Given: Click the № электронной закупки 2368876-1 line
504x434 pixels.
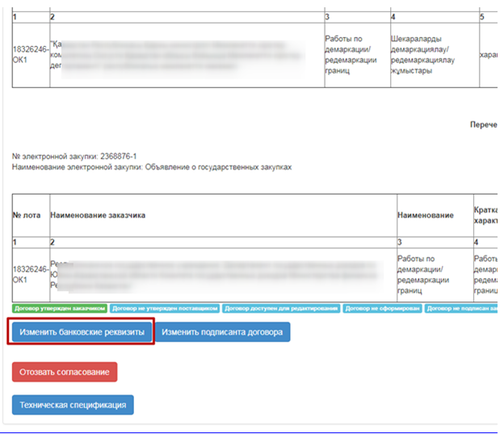Looking at the screenshot, I should (x=74, y=157).
